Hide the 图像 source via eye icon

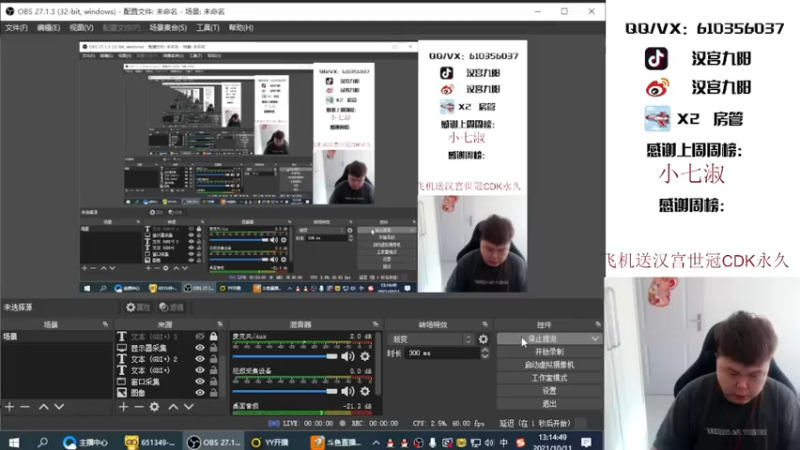pos(200,393)
